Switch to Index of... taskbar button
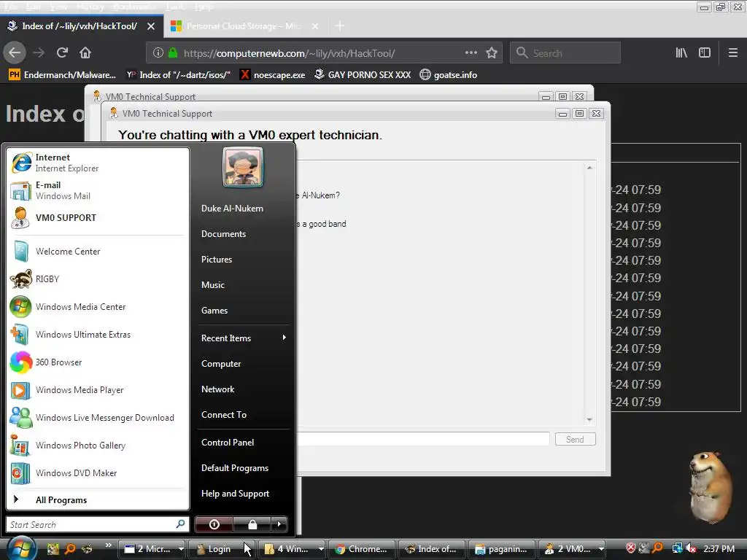 (432, 549)
